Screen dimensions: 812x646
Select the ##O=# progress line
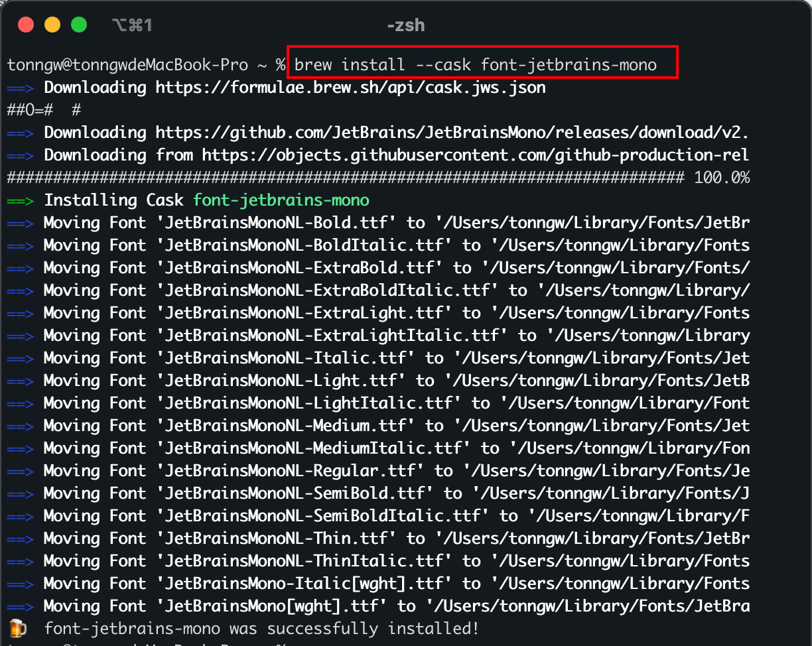pos(44,110)
